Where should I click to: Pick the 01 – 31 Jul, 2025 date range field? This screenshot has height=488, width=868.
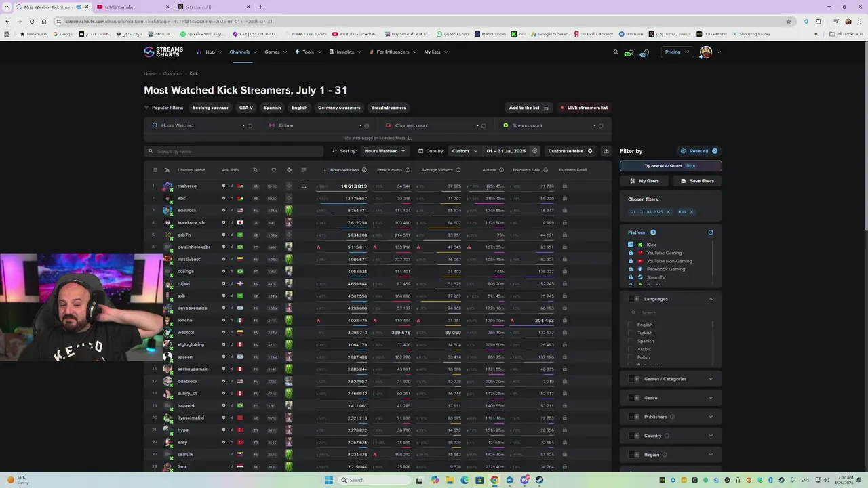click(506, 151)
